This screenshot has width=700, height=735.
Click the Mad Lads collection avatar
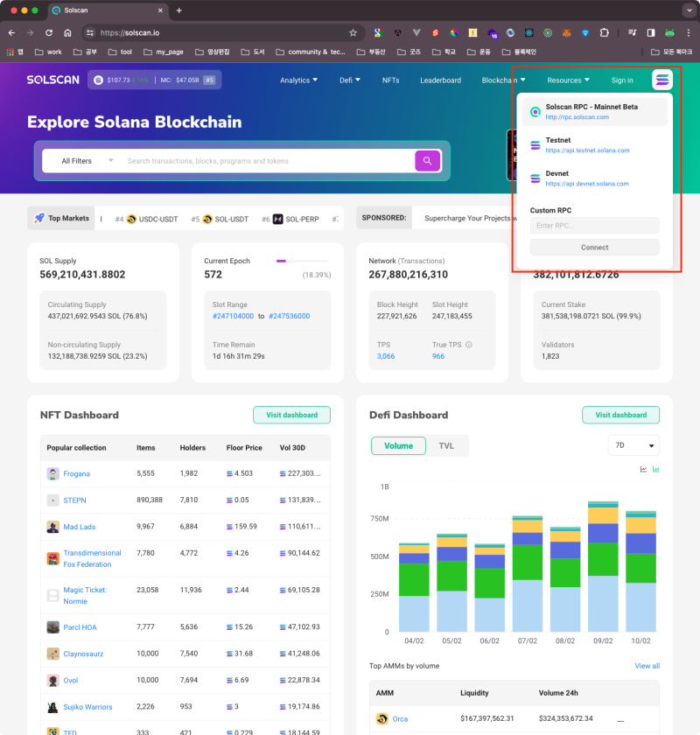tap(53, 527)
